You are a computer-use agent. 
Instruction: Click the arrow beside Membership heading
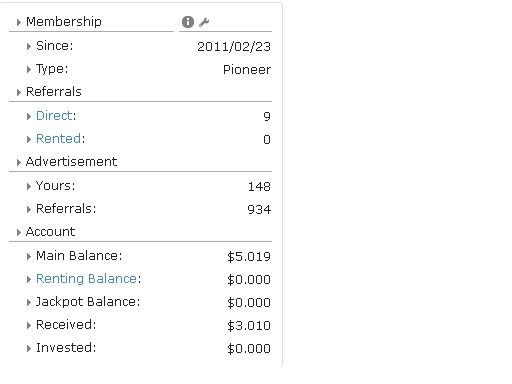pyautogui.click(x=19, y=22)
